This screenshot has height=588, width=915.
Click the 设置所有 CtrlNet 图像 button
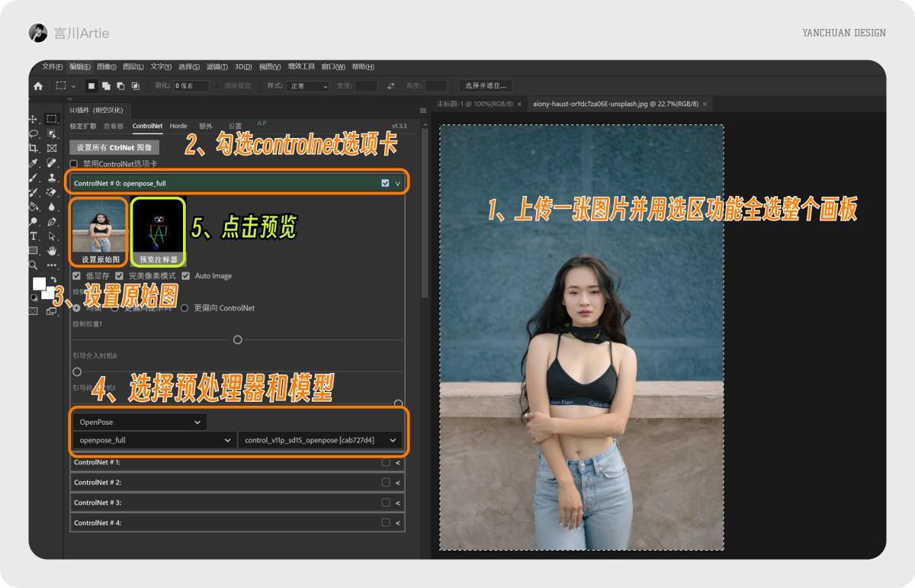coord(114,147)
